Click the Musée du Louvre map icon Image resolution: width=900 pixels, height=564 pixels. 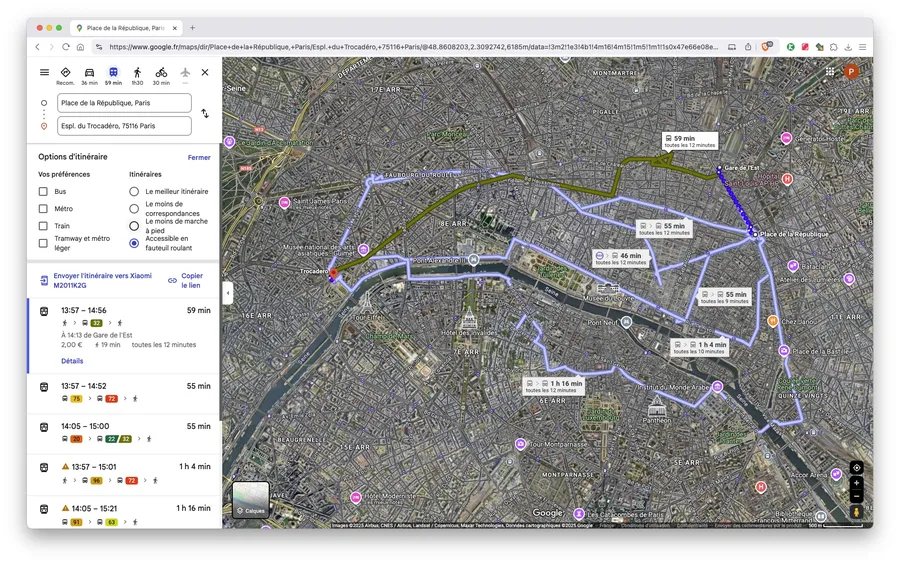pyautogui.click(x=608, y=288)
